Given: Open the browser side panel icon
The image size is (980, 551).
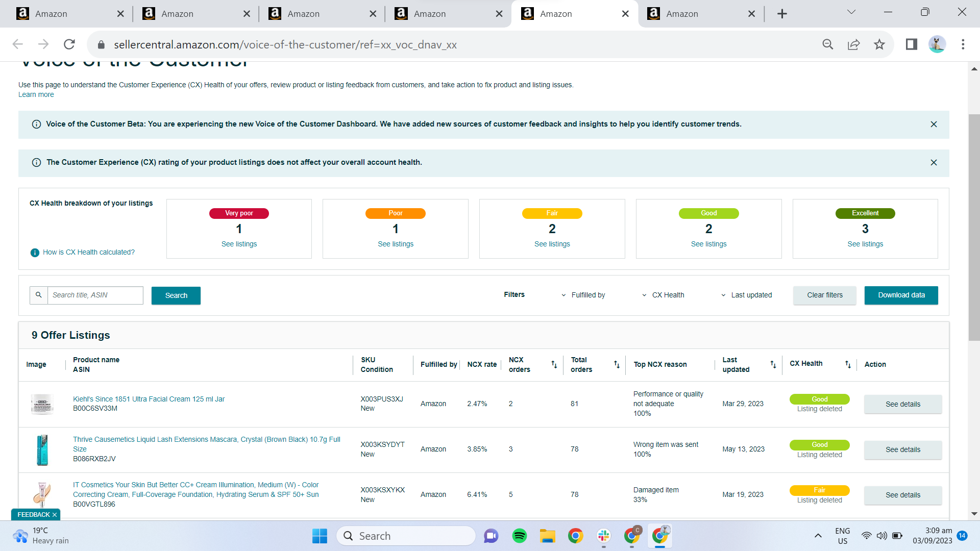Looking at the screenshot, I should click(912, 44).
